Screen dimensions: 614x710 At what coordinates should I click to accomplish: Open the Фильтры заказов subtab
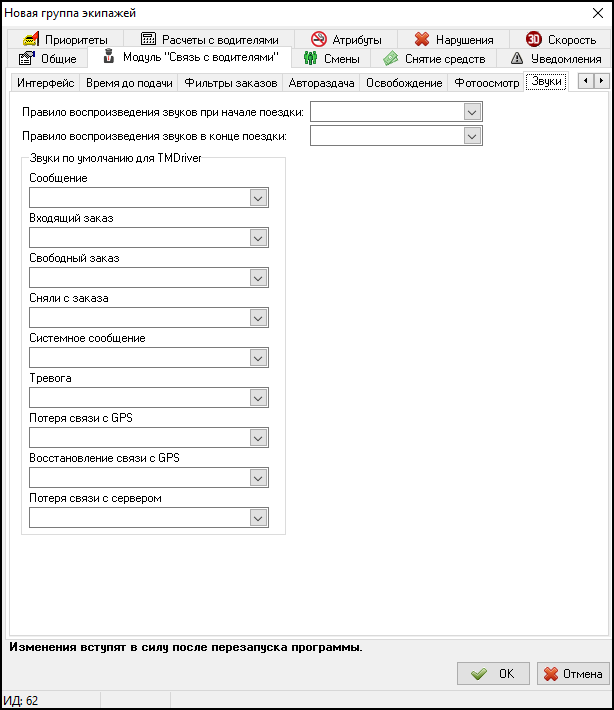click(230, 82)
